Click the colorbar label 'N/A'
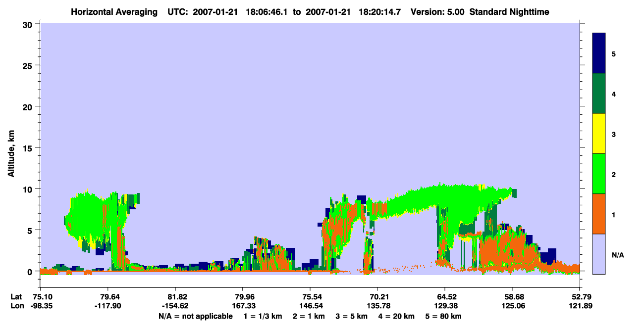 [617, 255]
